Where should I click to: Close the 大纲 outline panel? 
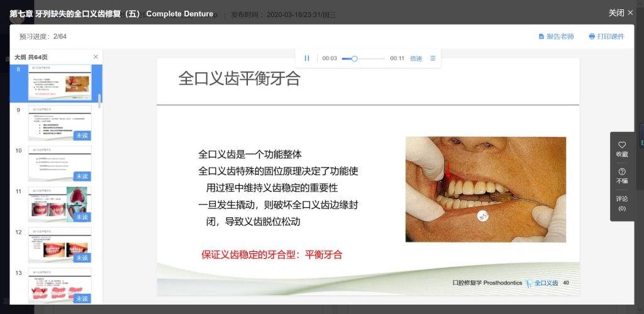tap(96, 57)
